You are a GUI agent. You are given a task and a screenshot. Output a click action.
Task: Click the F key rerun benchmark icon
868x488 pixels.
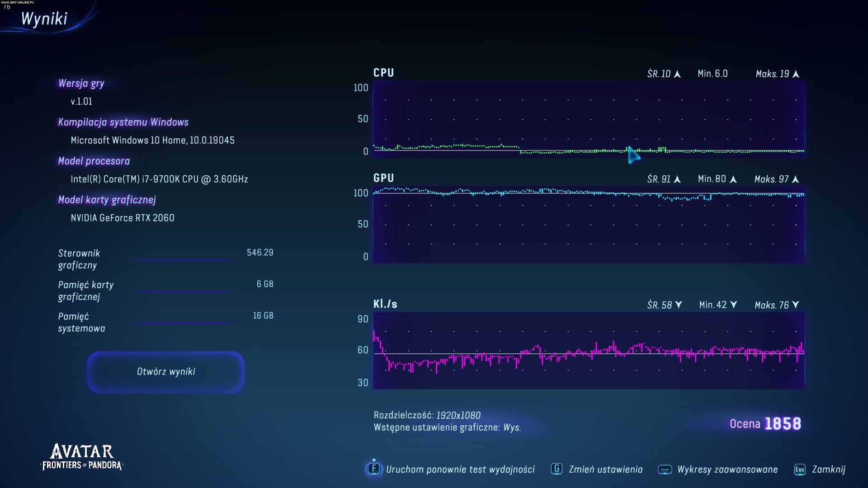[x=373, y=469]
